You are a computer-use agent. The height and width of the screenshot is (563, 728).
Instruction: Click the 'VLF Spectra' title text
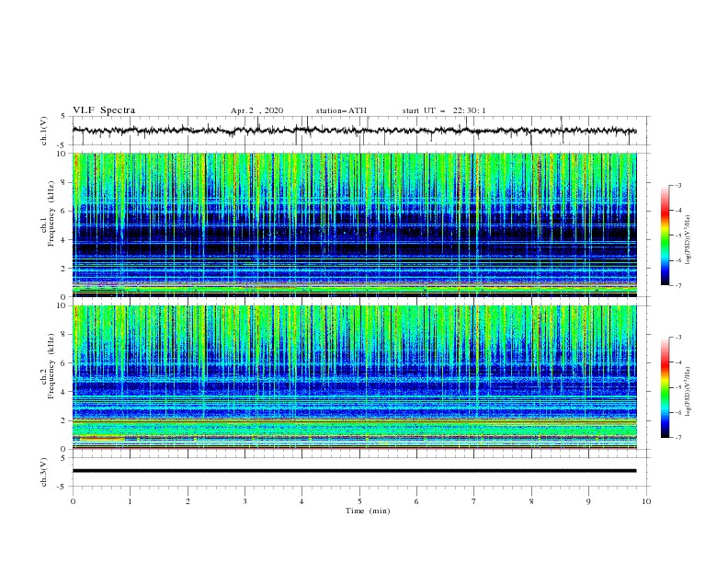point(104,110)
